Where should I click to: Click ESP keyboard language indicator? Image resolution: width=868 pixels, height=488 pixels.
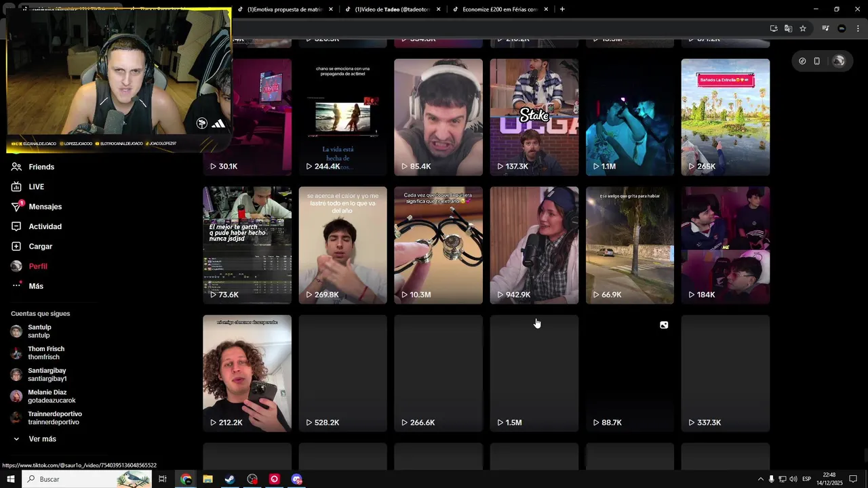(x=807, y=479)
